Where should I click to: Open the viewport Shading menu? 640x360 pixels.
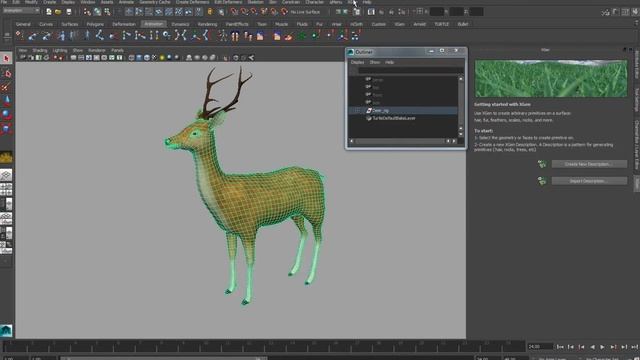[x=40, y=50]
